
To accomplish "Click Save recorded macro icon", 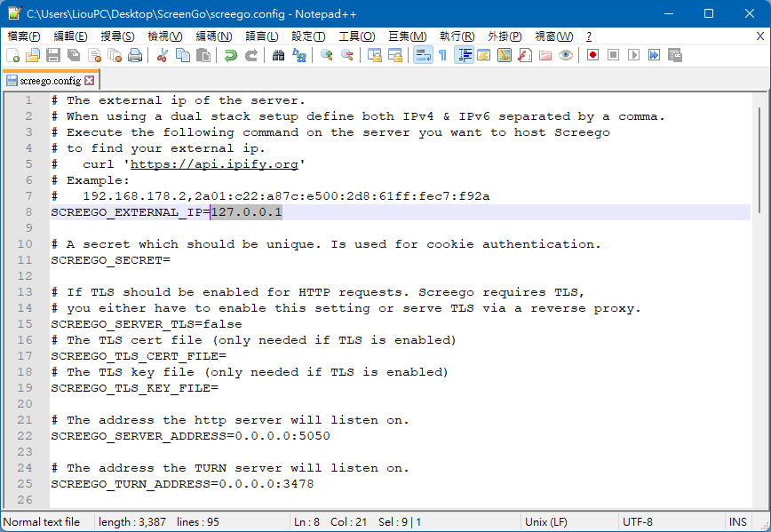I will [x=675, y=55].
